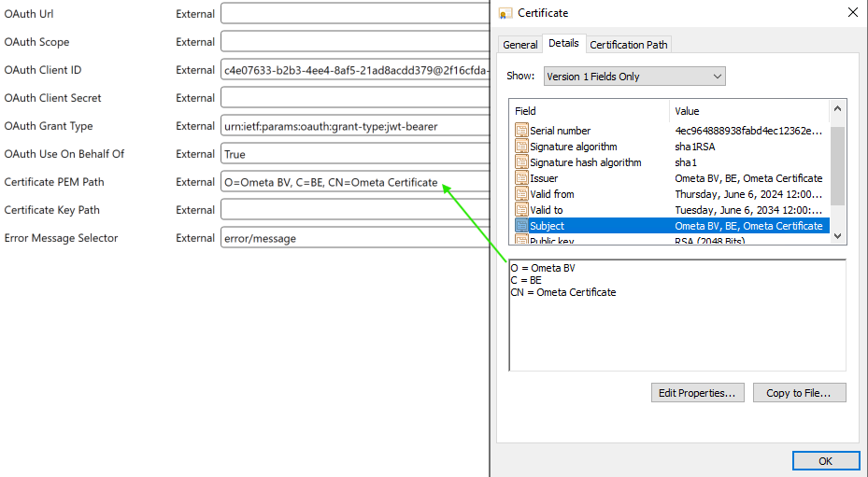Click the Error Message Selector label
868x477 pixels.
click(61, 238)
